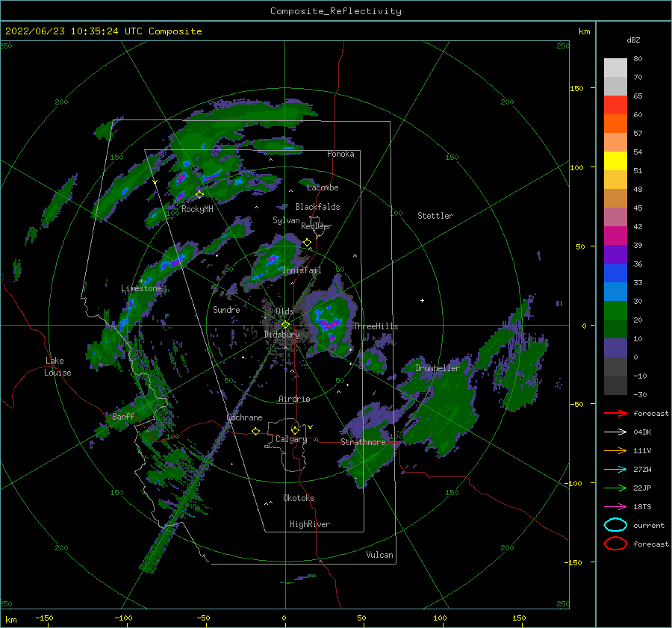Click the Blackfalds label
This screenshot has width=672, height=628.
(317, 207)
